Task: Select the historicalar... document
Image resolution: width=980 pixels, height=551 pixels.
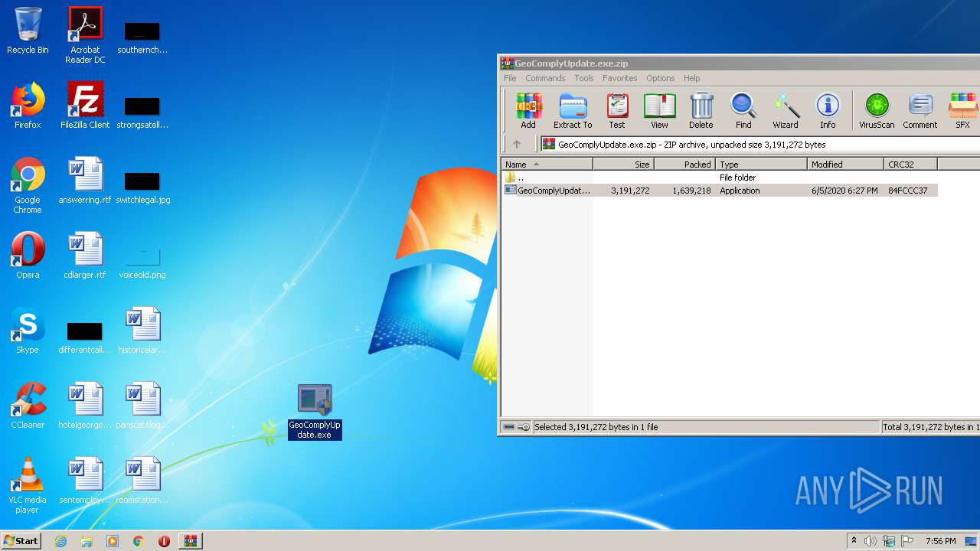Action: click(142, 331)
